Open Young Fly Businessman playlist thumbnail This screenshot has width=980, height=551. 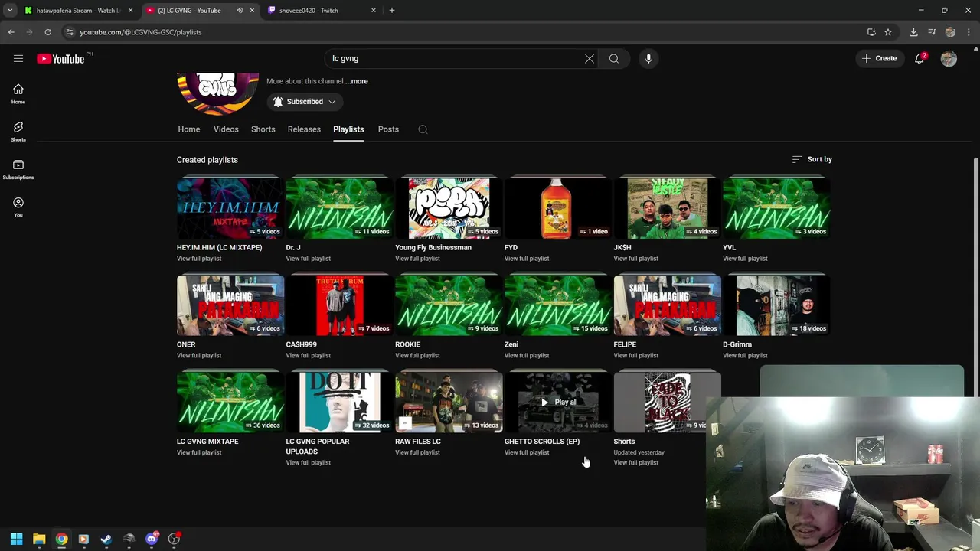click(x=449, y=208)
